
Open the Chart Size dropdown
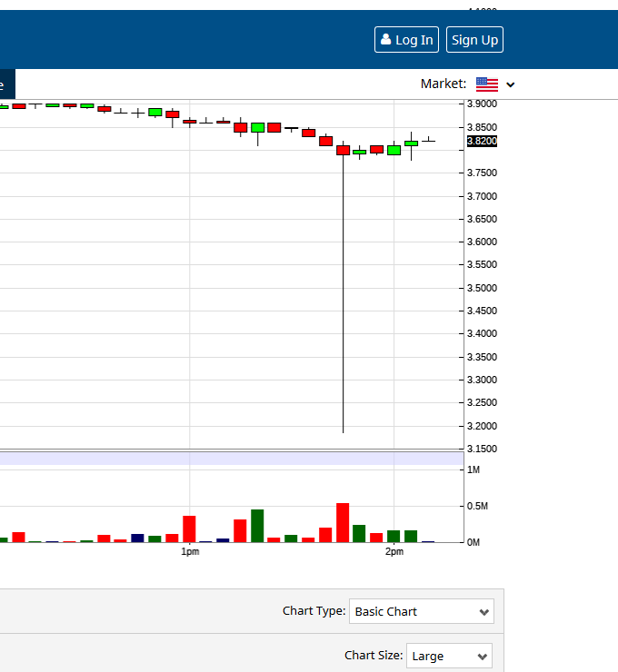click(449, 656)
